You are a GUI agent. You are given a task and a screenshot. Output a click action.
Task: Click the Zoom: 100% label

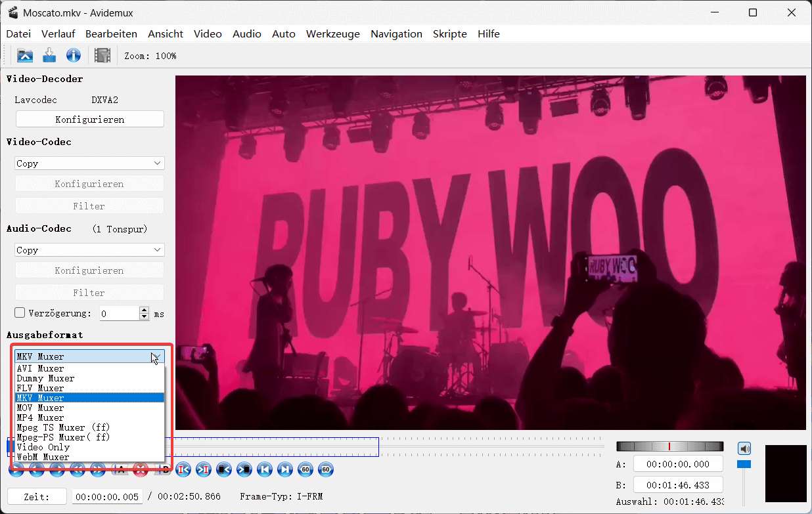tap(150, 56)
